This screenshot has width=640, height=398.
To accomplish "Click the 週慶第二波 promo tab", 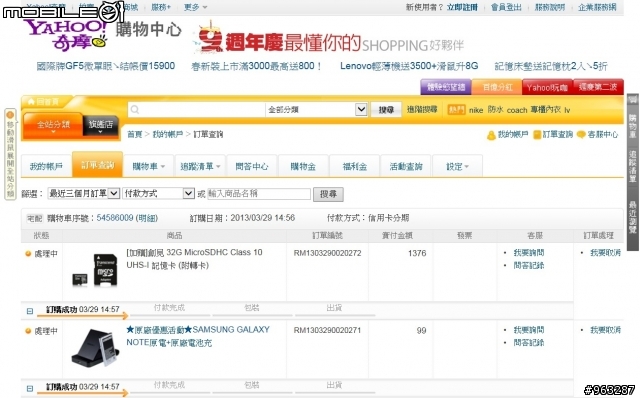I will pos(598,87).
